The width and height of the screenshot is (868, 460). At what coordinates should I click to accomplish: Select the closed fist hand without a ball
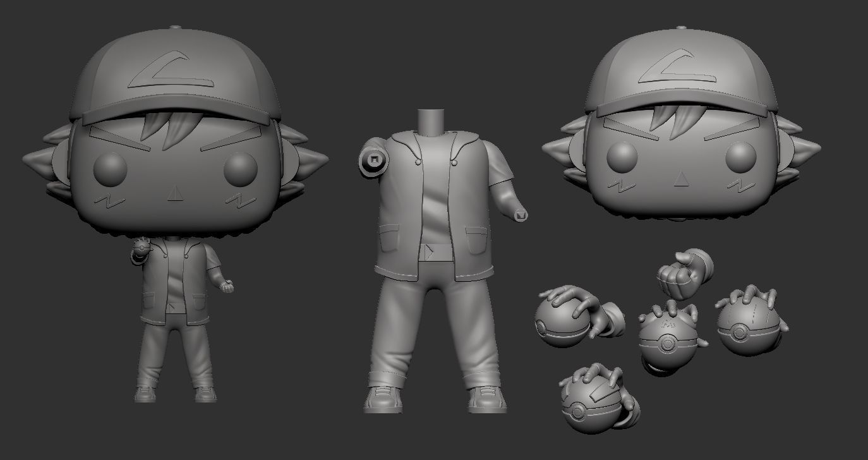point(685,274)
